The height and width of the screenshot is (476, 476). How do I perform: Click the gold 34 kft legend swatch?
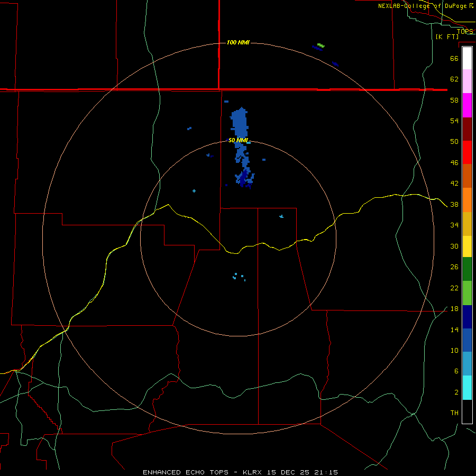(467, 224)
